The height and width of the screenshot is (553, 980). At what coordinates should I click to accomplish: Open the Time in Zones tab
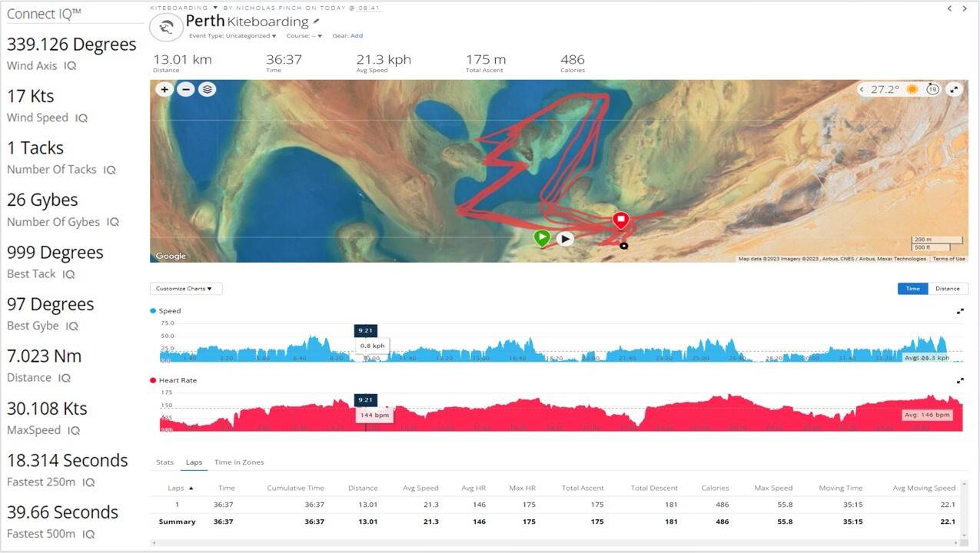click(x=239, y=462)
